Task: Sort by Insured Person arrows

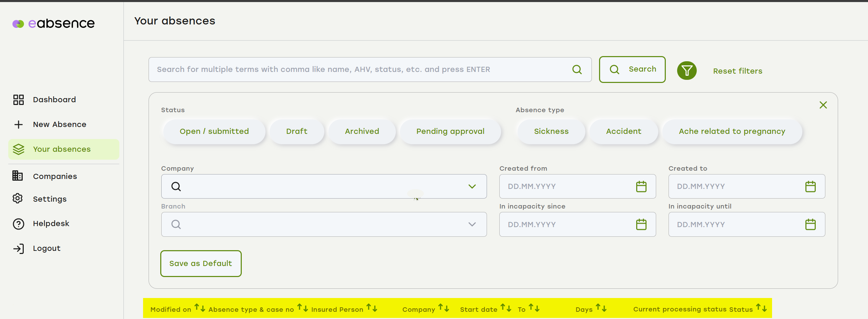Action: pyautogui.click(x=372, y=308)
